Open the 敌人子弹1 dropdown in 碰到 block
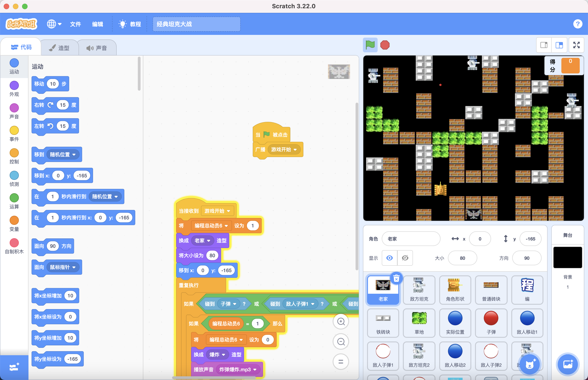Image resolution: width=588 pixels, height=380 pixels. click(300, 304)
